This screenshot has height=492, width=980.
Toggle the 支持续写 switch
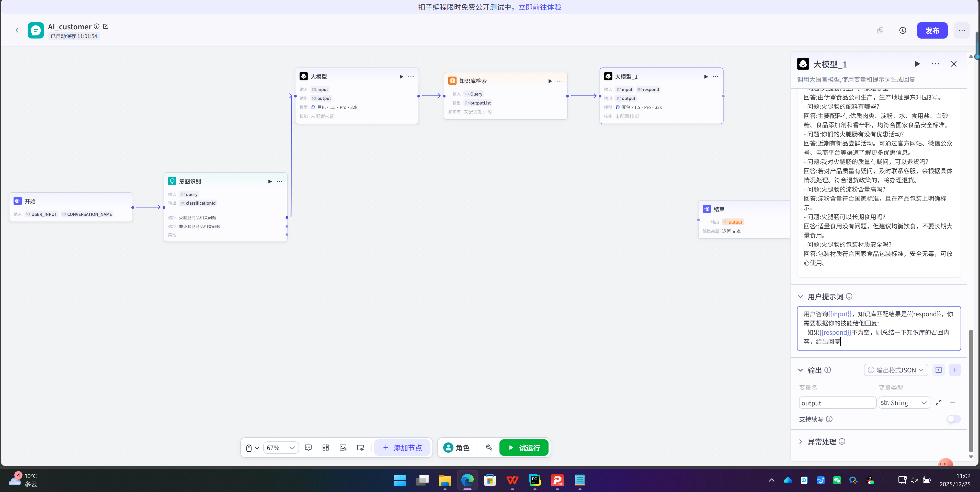click(953, 419)
